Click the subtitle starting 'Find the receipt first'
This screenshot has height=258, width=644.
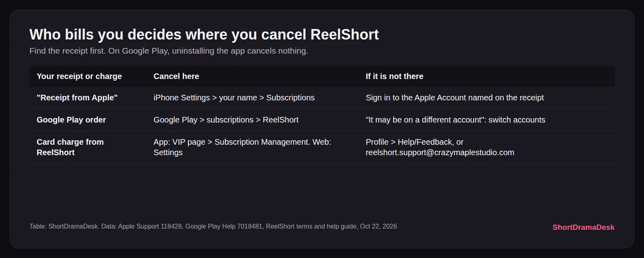(x=169, y=51)
